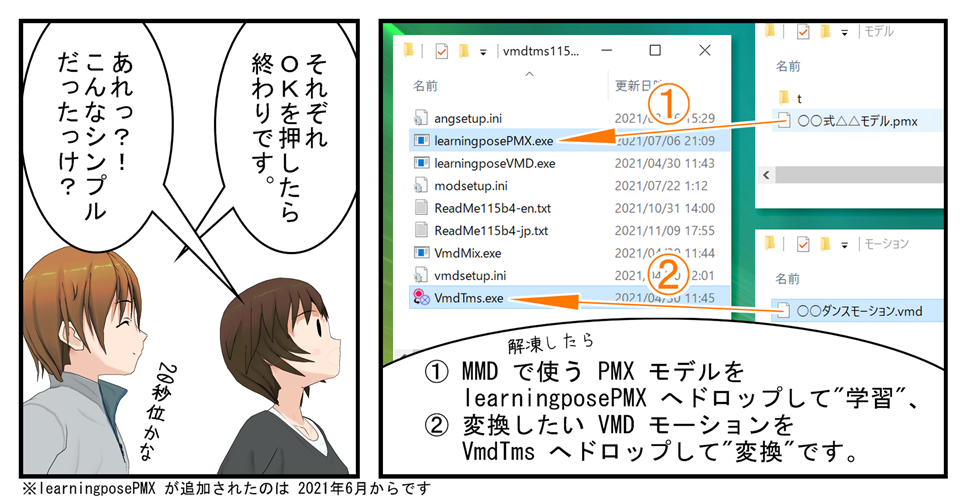This screenshot has height=504, width=967.
Task: Select the vmdsetup.ini file name
Action: tap(470, 275)
